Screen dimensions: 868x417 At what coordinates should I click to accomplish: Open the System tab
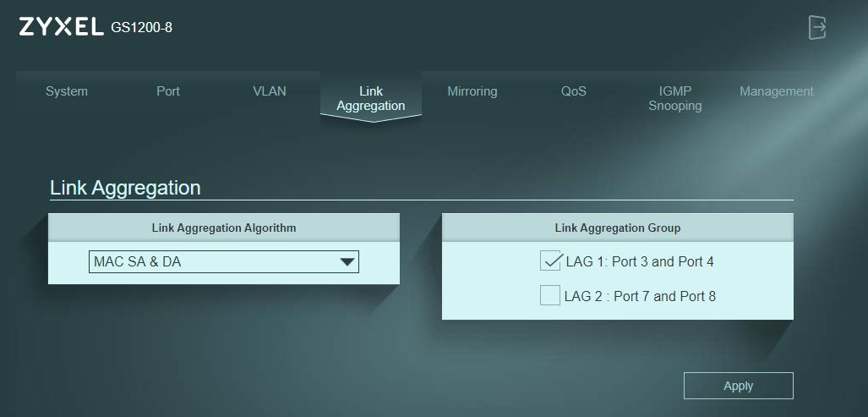67,91
